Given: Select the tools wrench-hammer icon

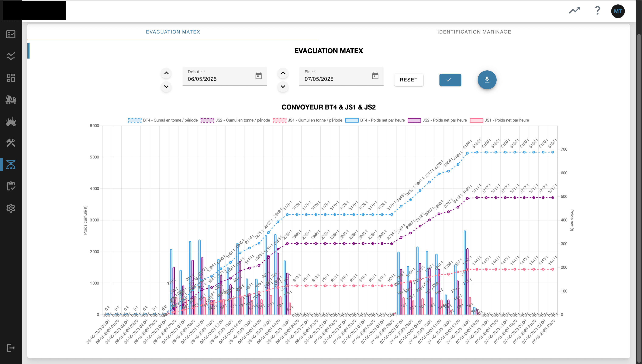Looking at the screenshot, I should 11,143.
